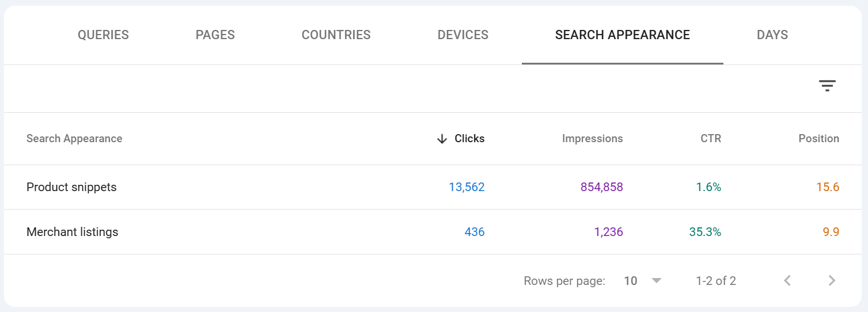Select the Merchant listings row
868x312 pixels.
tap(72, 232)
